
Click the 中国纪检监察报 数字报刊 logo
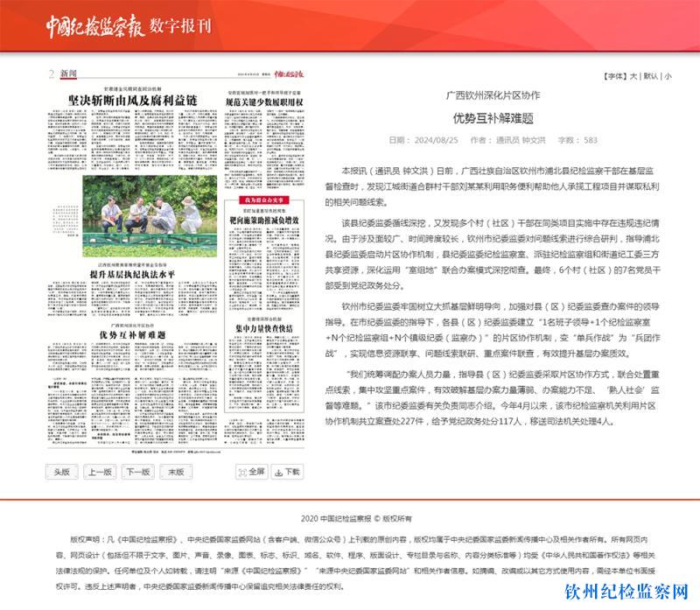(129, 26)
